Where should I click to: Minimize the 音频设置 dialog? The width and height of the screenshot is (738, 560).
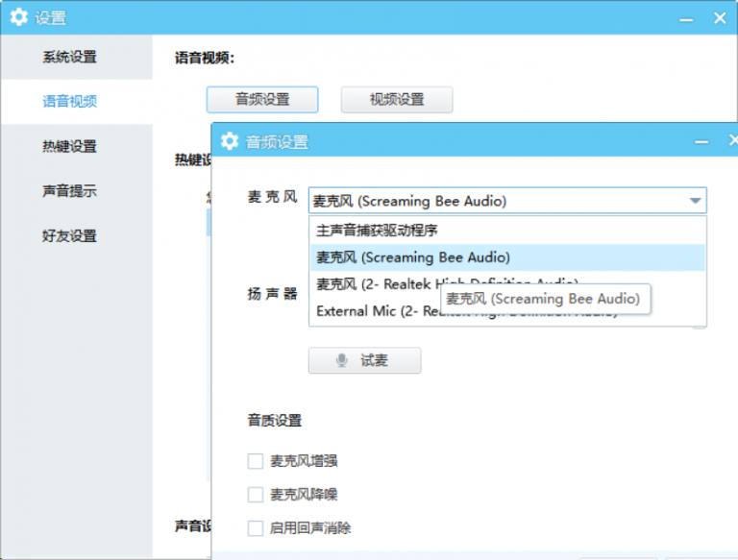(703, 141)
